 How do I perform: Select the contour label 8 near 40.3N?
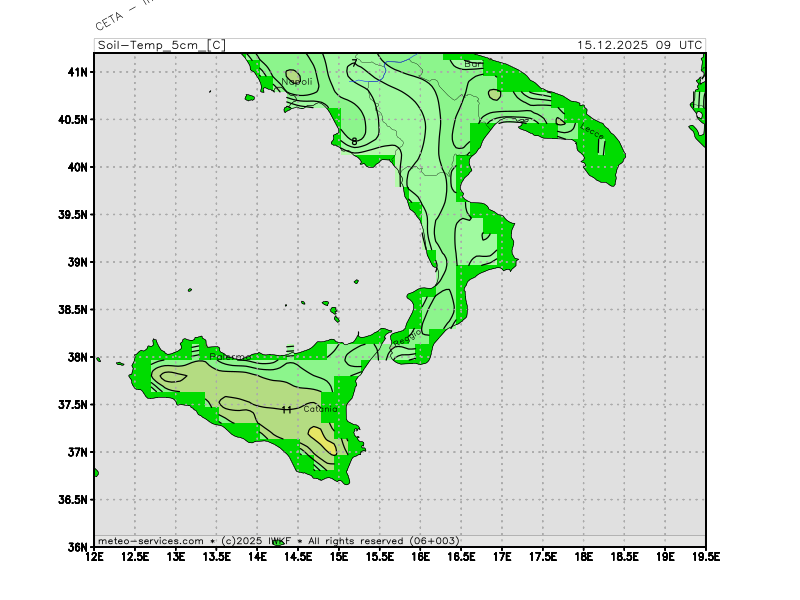[354, 142]
